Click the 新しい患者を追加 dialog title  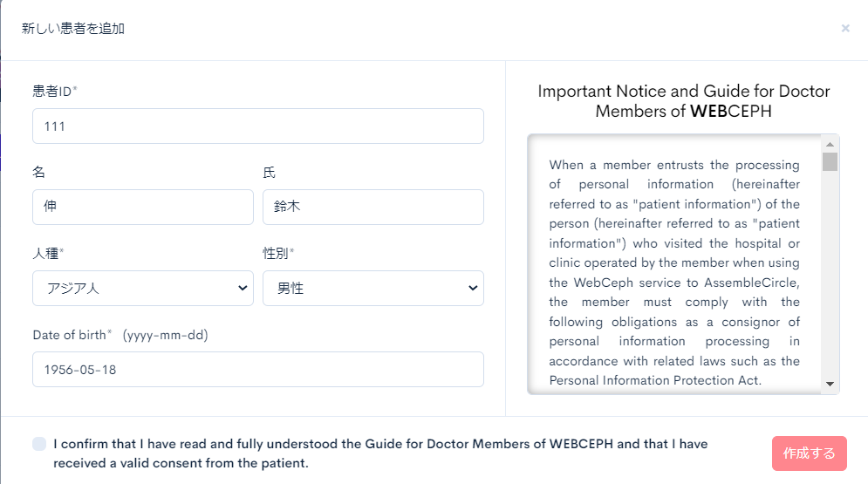tap(73, 28)
